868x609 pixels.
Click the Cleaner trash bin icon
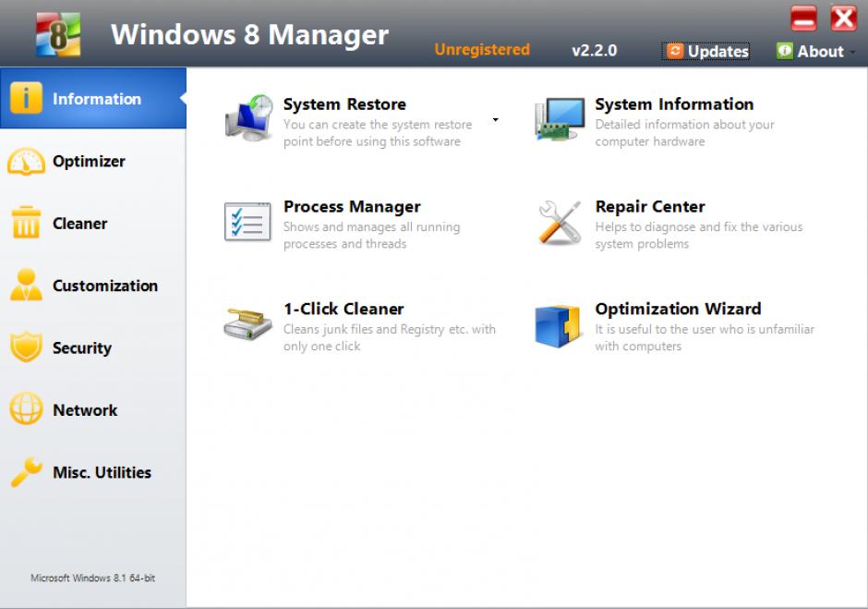pos(26,222)
